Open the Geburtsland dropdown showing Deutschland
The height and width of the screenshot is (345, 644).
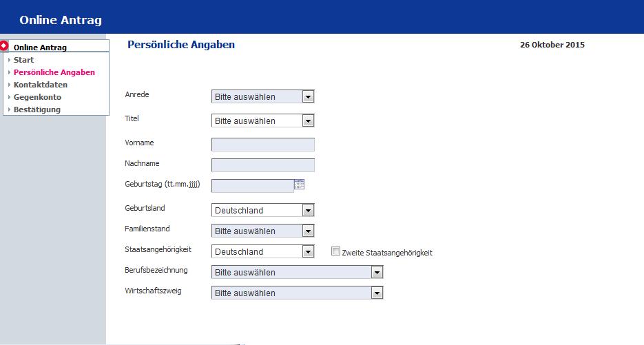coord(263,210)
